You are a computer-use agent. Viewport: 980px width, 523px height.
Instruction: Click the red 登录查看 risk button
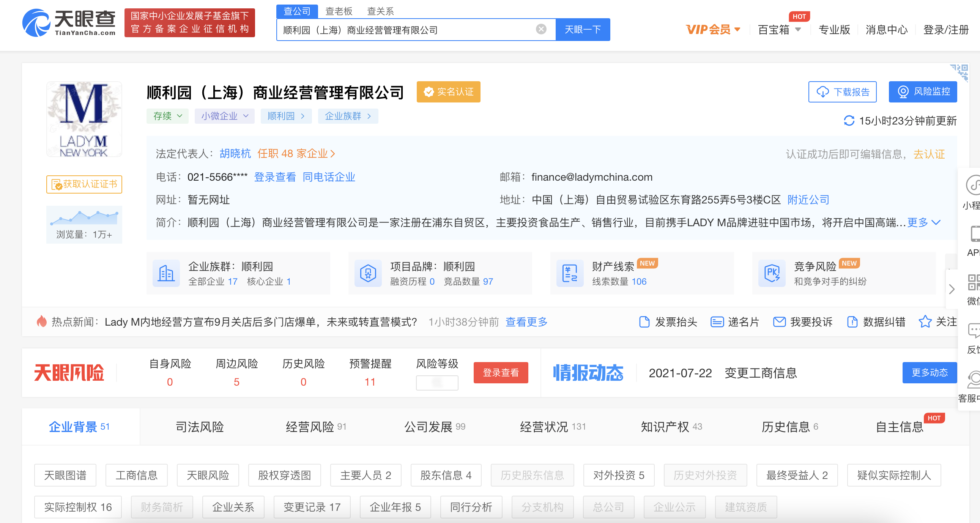tap(501, 372)
